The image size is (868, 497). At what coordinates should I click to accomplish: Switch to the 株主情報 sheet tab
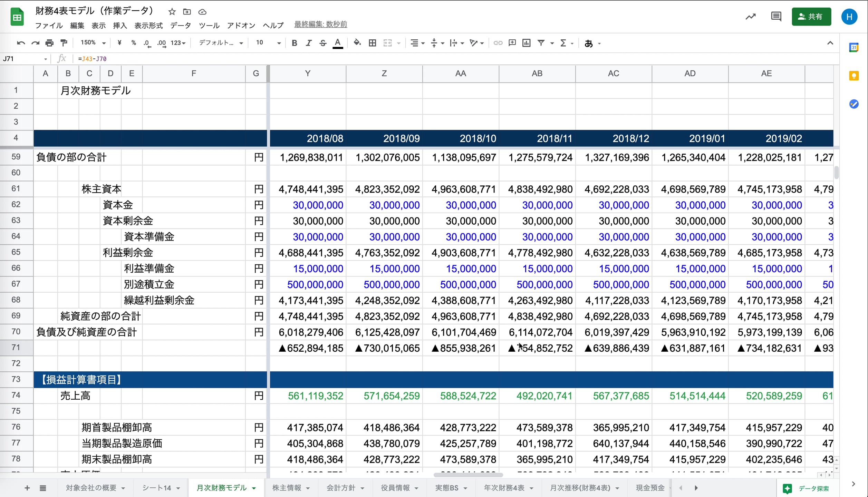tap(286, 488)
